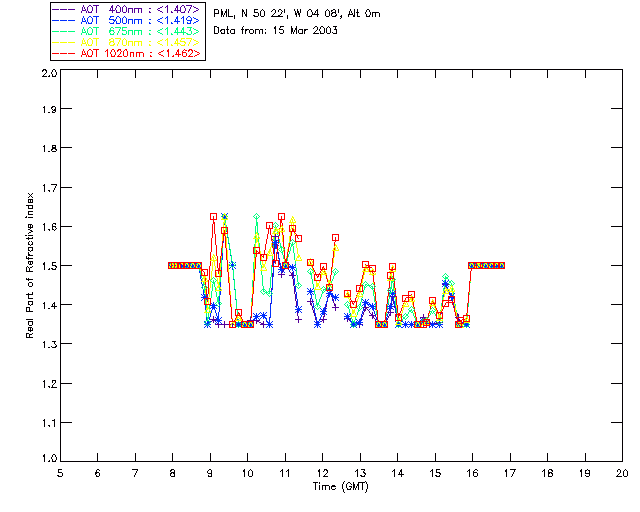Screen dimensions: 640x512
Task: Click the 1.5 y-axis tick label
Action: [x=49, y=266]
